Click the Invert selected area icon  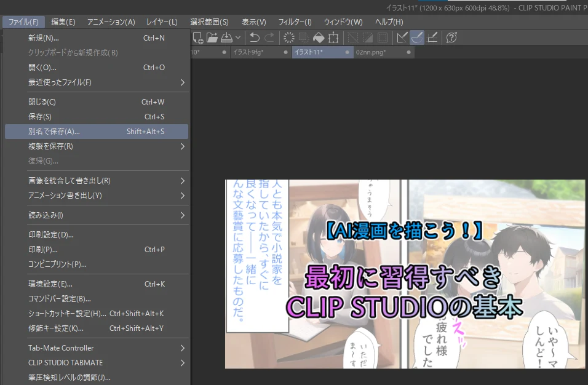pyautogui.click(x=368, y=38)
